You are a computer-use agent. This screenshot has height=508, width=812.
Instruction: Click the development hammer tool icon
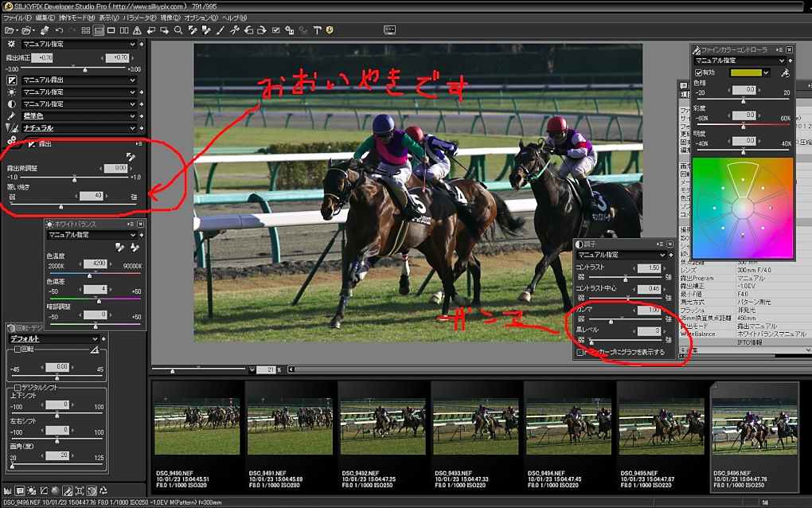coord(318,30)
